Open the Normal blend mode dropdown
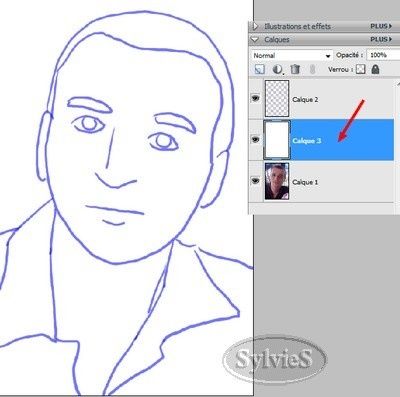This screenshot has height=397, width=400. point(292,55)
